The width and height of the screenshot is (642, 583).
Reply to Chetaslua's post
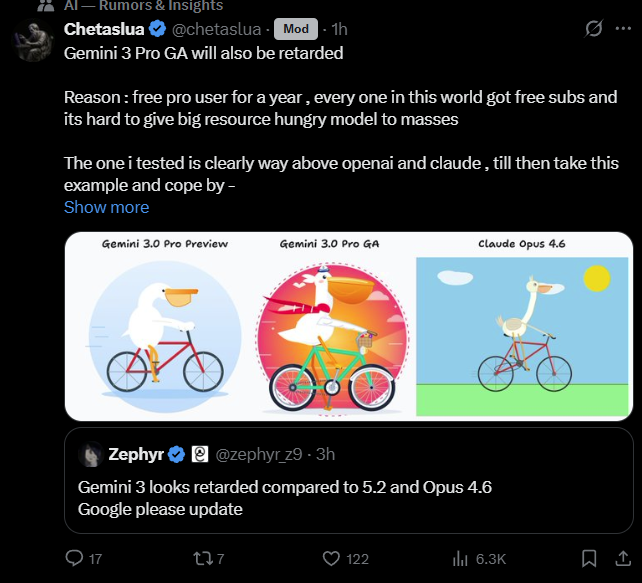(x=75, y=558)
